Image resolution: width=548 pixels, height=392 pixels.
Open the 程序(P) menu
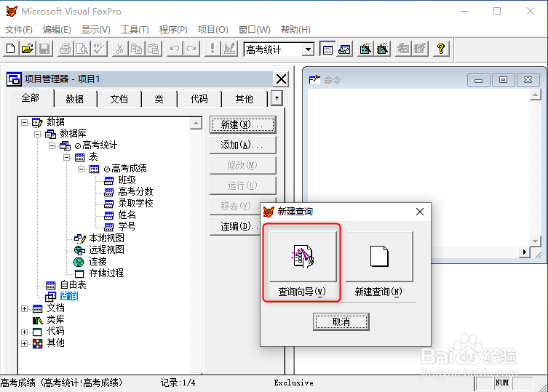tap(173, 30)
